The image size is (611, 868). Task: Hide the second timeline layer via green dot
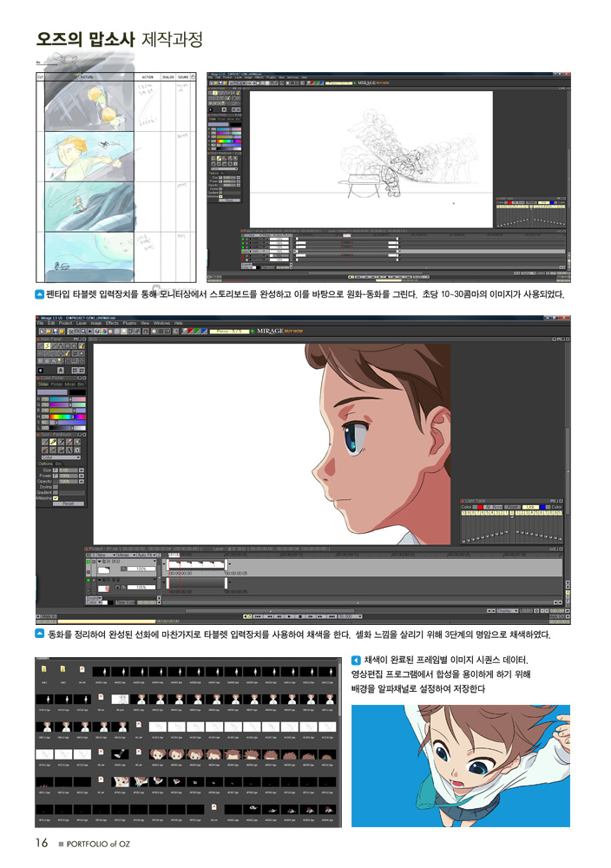[x=89, y=580]
